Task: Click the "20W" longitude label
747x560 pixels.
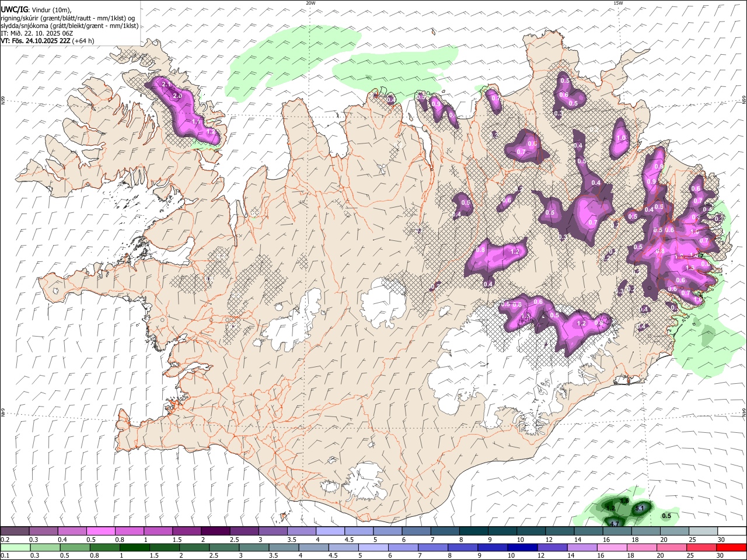Action: (310, 3)
